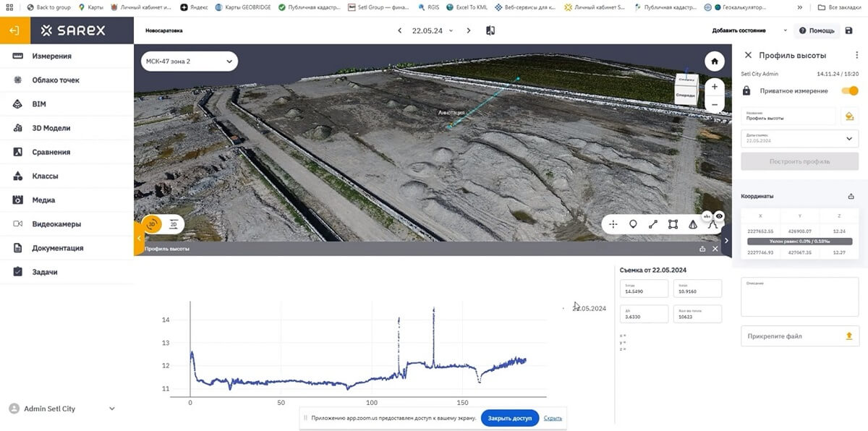Toggle measurement visibility eye icon

pos(720,215)
